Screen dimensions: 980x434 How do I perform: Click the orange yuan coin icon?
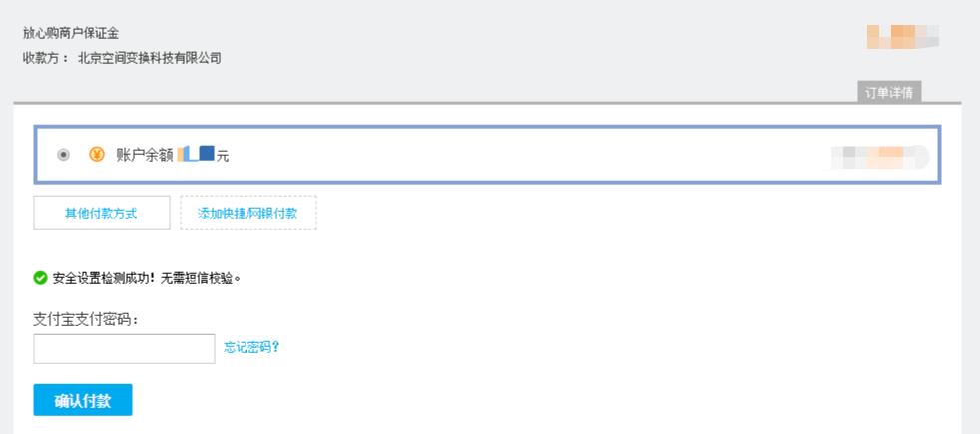tap(97, 155)
